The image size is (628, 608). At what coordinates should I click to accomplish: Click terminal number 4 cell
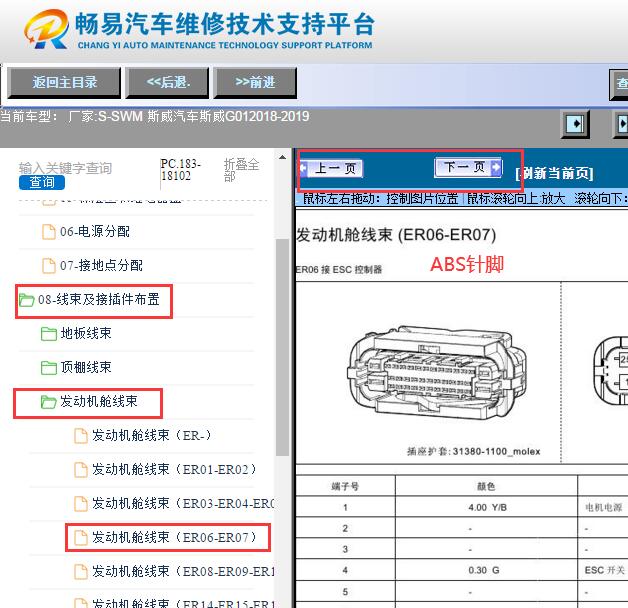click(345, 570)
